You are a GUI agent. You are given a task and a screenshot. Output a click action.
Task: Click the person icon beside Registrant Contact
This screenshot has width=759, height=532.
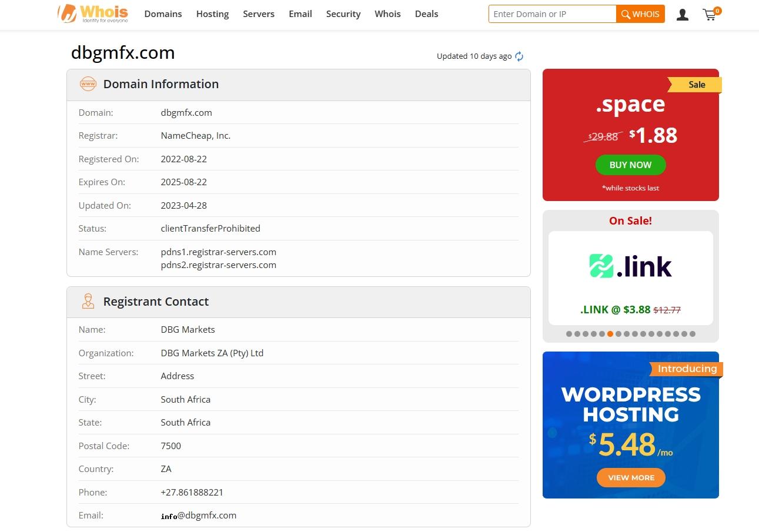88,302
